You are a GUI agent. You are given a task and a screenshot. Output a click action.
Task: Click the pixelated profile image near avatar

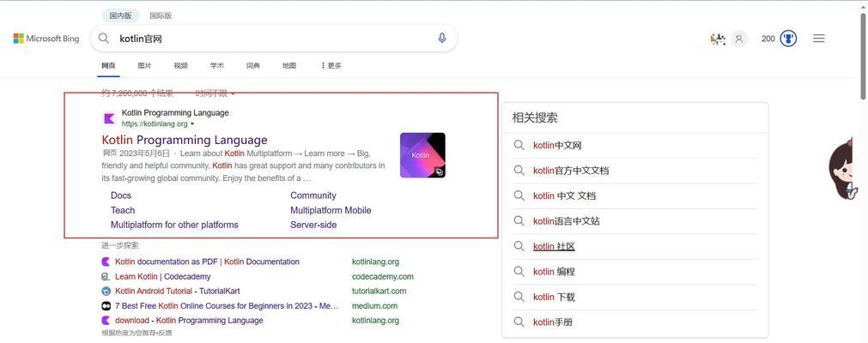pyautogui.click(x=718, y=39)
